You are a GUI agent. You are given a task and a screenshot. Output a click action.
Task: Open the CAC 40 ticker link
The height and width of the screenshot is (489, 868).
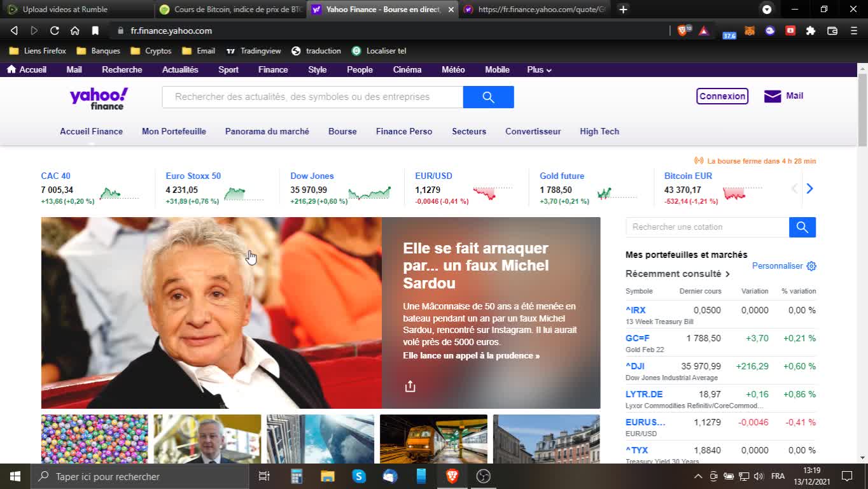tap(56, 176)
